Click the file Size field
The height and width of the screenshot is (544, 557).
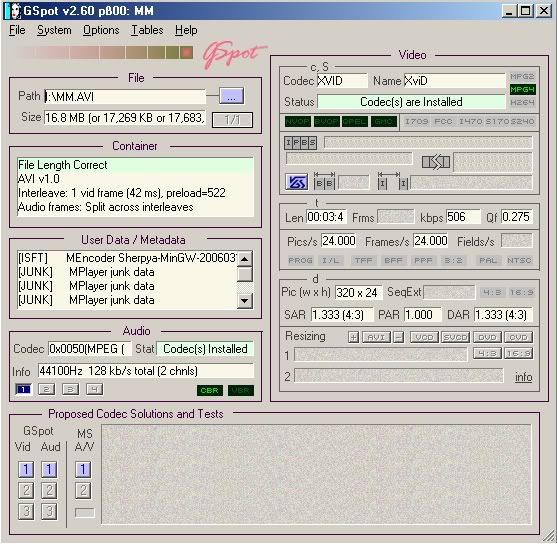125,118
